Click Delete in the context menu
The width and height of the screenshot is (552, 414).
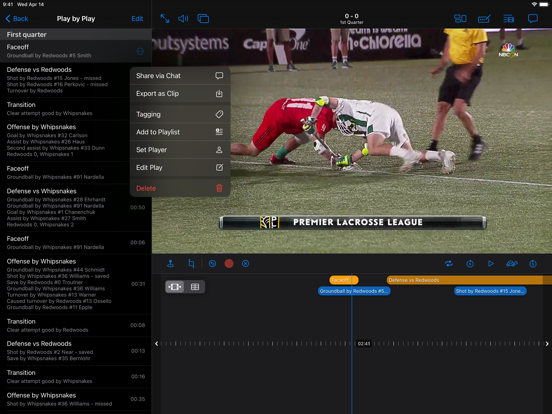point(180,188)
